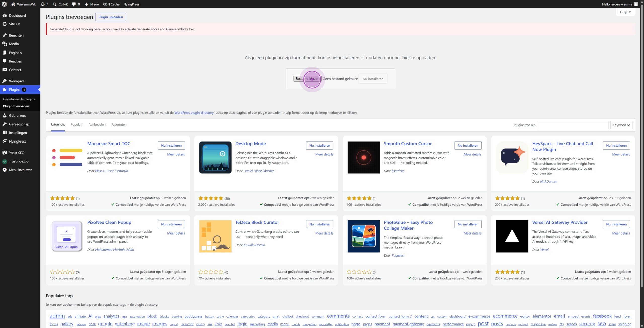Click the FlyingPress icon in the sidebar

5,141
